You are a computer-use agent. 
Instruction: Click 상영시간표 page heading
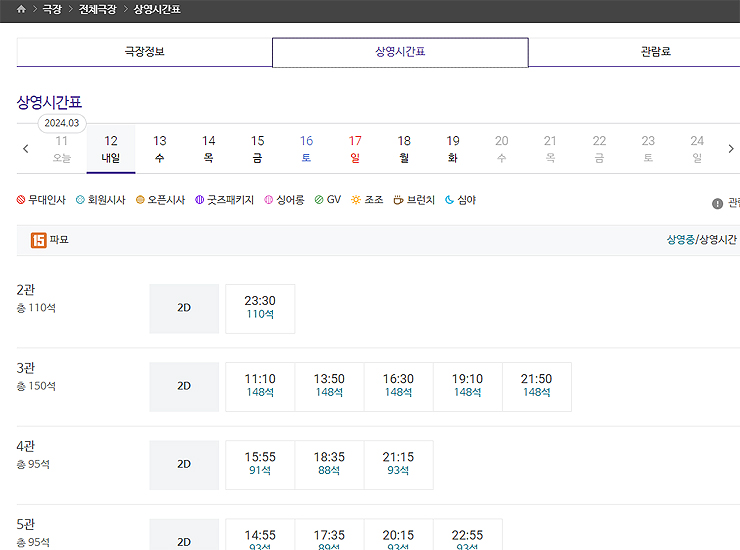click(x=50, y=102)
